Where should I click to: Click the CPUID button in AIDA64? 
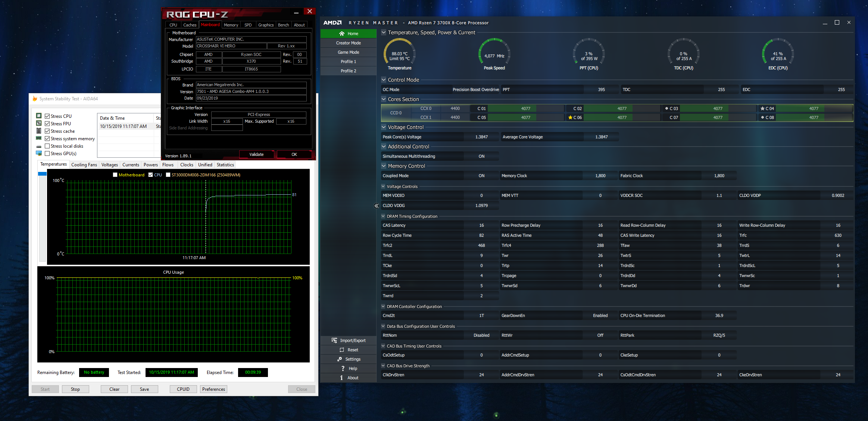tap(183, 389)
